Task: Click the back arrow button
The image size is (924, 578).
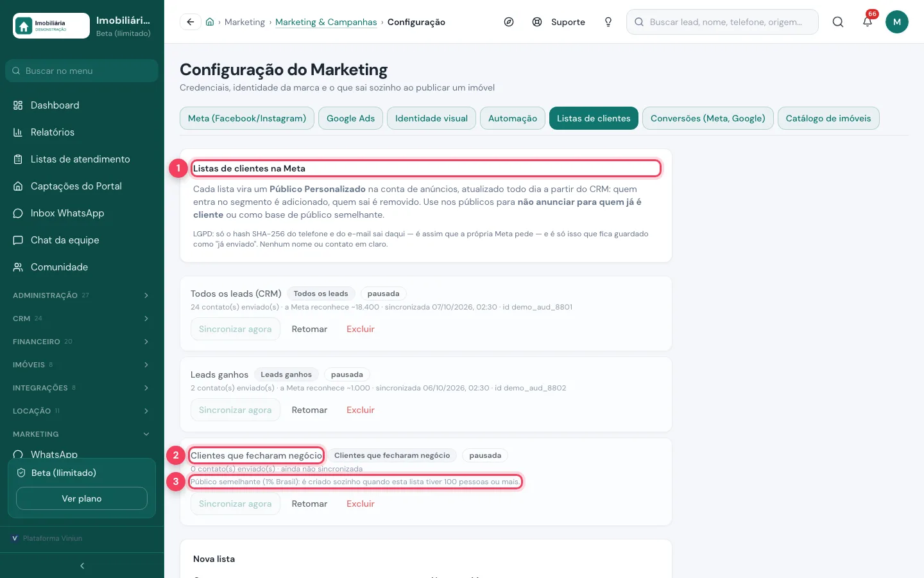Action: [x=191, y=22]
